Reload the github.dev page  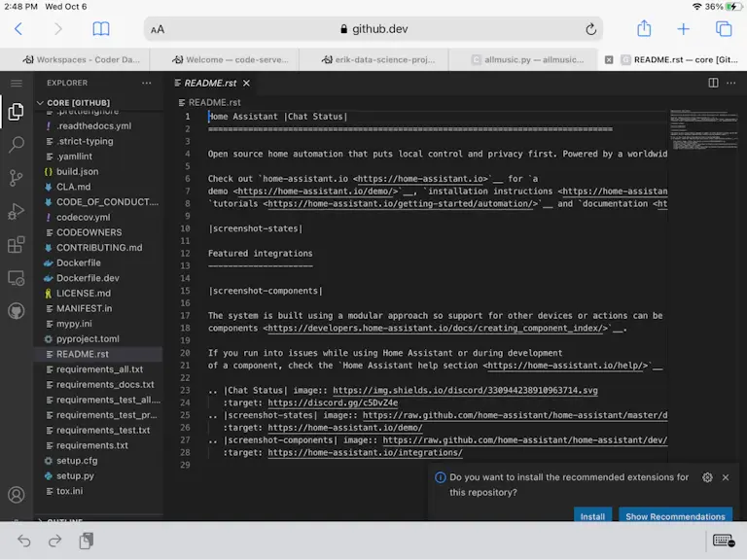click(x=590, y=29)
